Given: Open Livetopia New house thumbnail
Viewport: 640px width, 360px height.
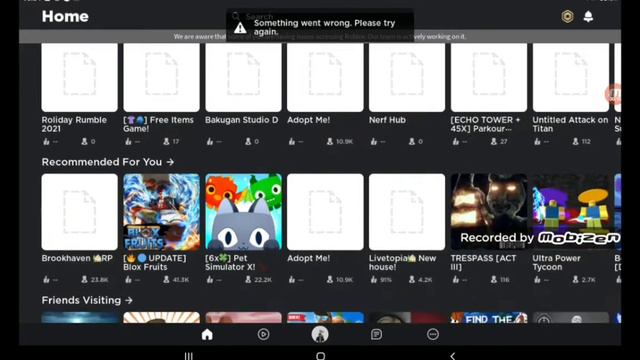Looking at the screenshot, I should [x=407, y=212].
